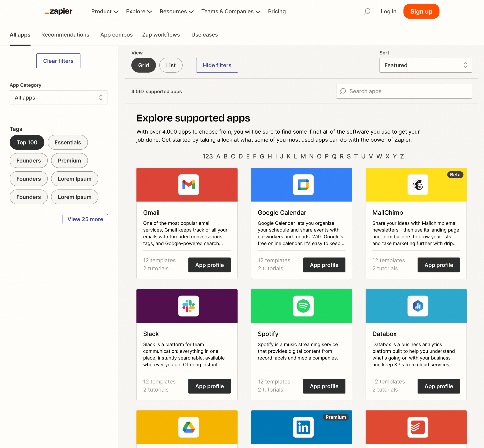Click the Gmail app icon
This screenshot has width=484, height=448.
(189, 185)
